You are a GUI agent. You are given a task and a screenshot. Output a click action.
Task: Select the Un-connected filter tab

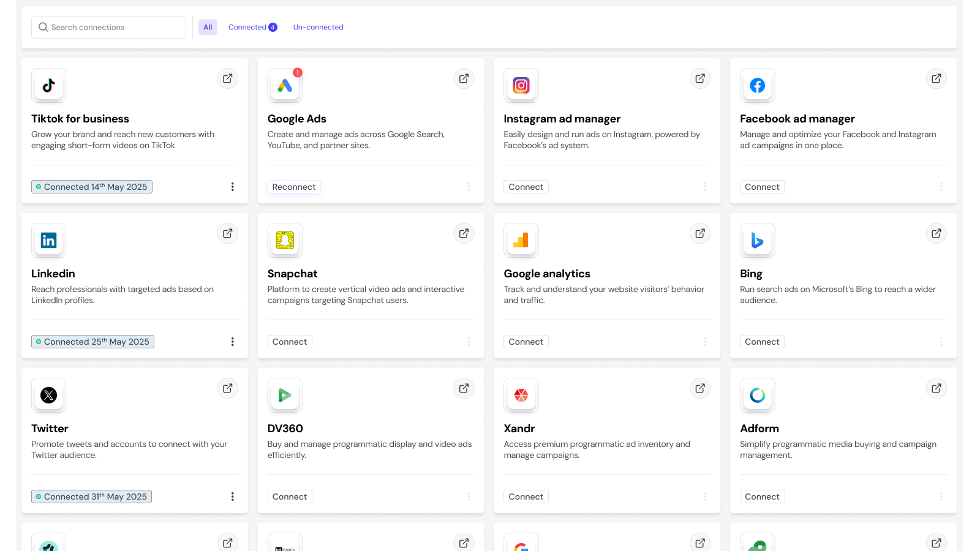point(318,27)
